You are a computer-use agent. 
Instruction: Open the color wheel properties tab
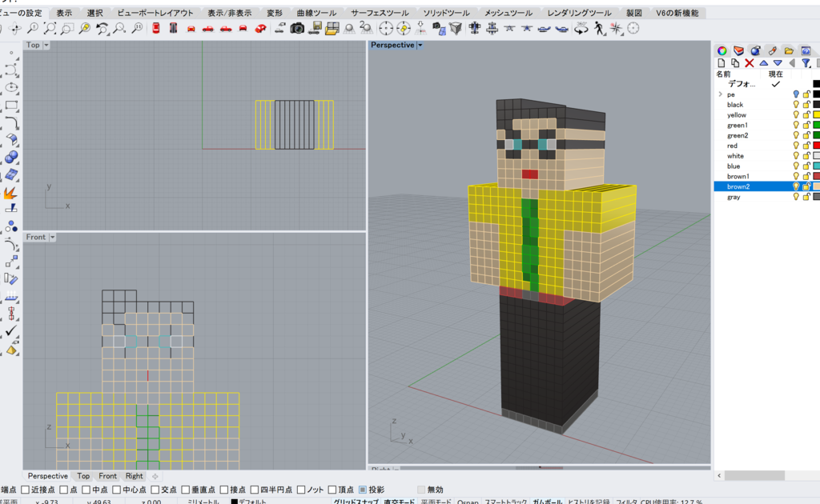pyautogui.click(x=722, y=50)
